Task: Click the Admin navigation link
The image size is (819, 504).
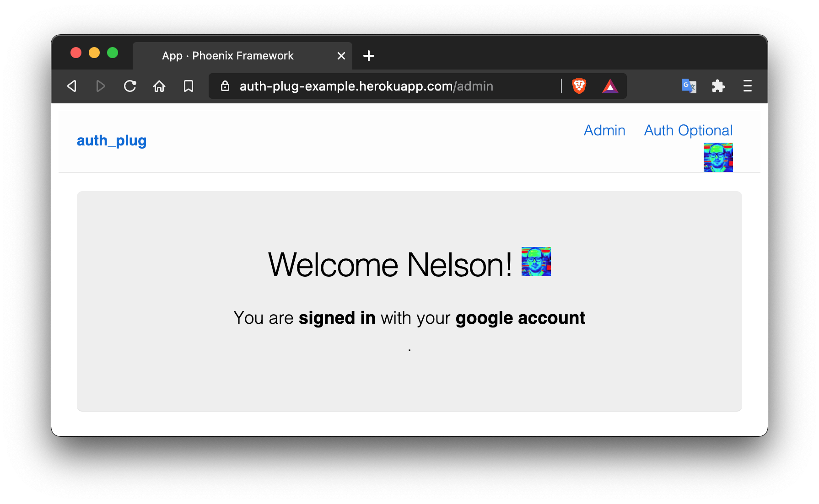Action: click(604, 130)
